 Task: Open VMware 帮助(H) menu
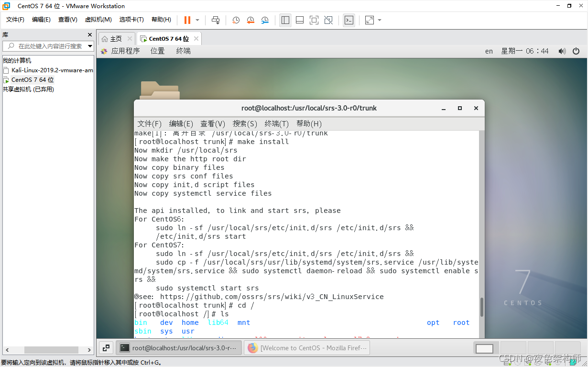coord(161,20)
